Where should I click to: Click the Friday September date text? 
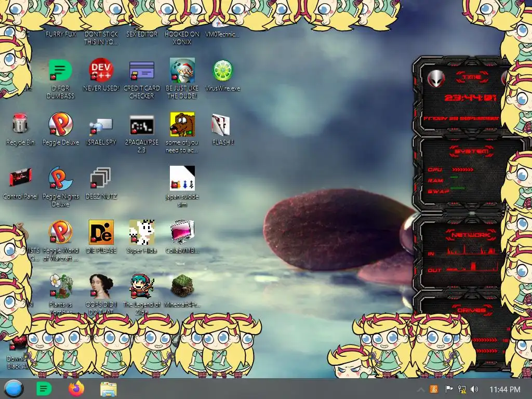point(461,118)
